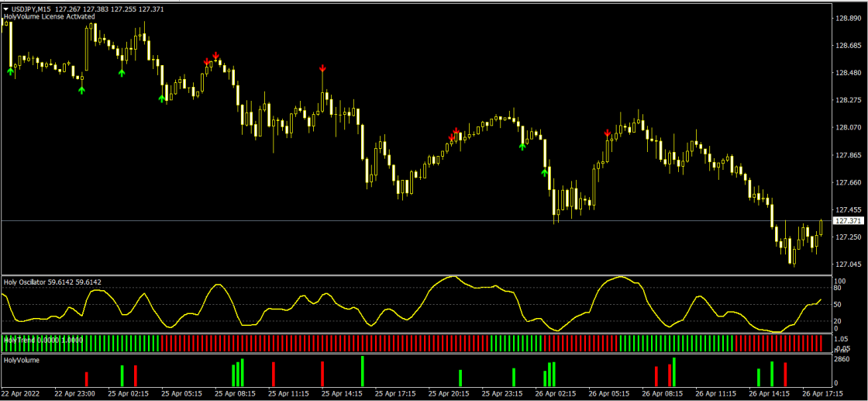Click the red down arrow near 26 Apr 05:15

click(607, 133)
